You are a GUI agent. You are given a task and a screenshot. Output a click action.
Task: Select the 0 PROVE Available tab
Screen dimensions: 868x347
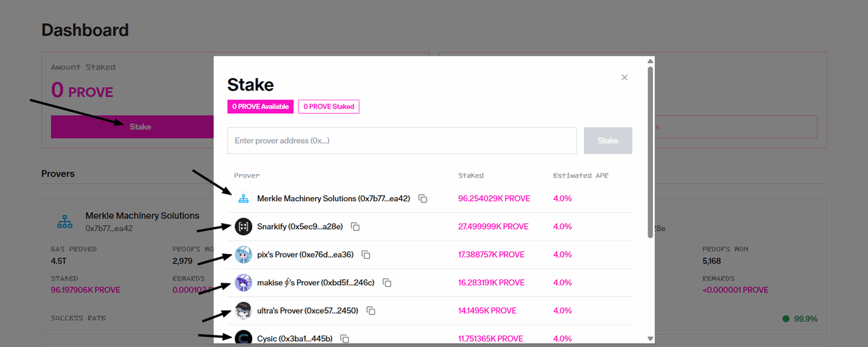(261, 106)
